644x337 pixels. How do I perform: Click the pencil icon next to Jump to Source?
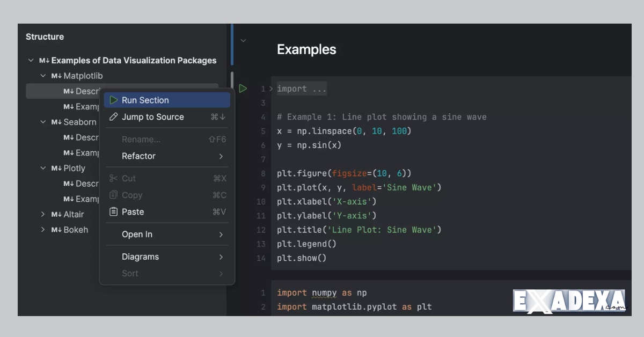pos(113,116)
